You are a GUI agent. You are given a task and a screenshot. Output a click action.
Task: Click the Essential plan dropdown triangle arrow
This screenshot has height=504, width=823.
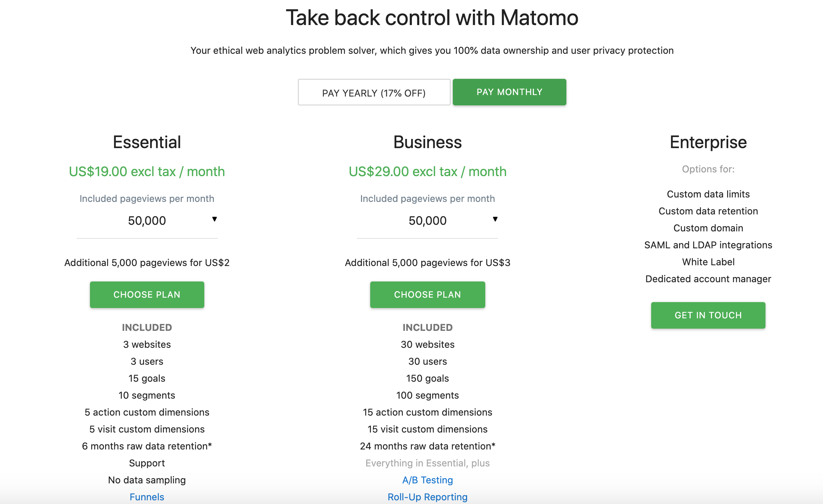(x=215, y=219)
